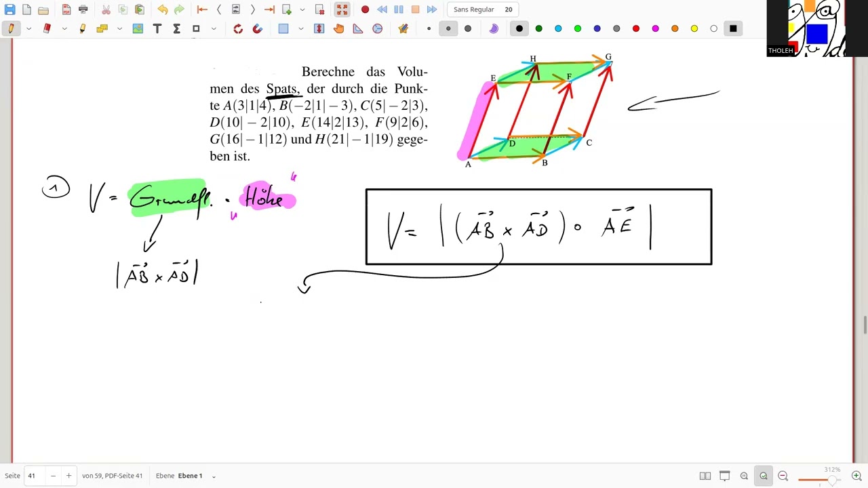The image size is (868, 488).
Task: Select the Hand pan tool
Action: click(x=338, y=28)
